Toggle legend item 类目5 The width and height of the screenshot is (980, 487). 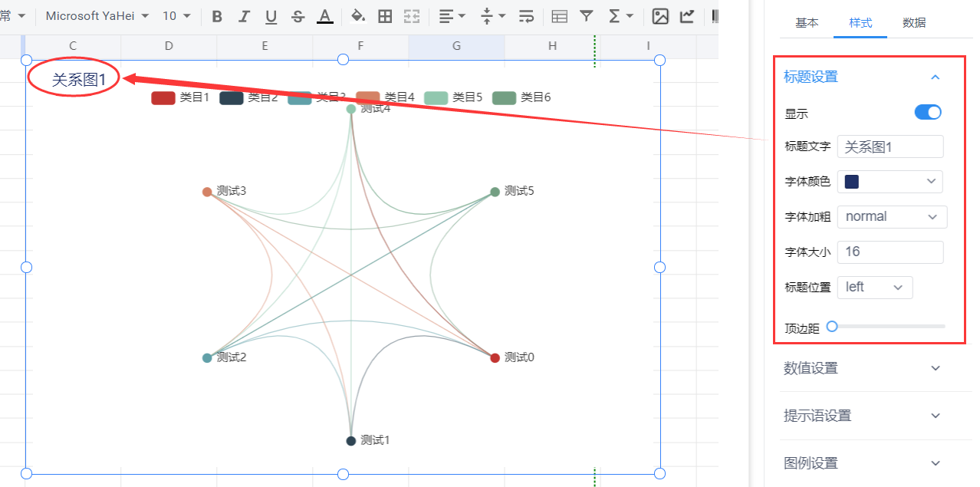[453, 97]
